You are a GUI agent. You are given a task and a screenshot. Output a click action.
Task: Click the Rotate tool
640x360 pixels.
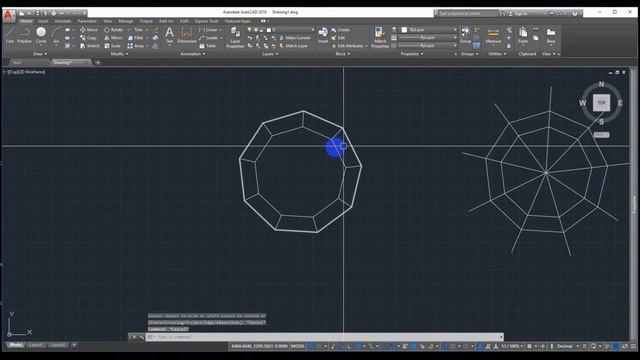(x=113, y=30)
